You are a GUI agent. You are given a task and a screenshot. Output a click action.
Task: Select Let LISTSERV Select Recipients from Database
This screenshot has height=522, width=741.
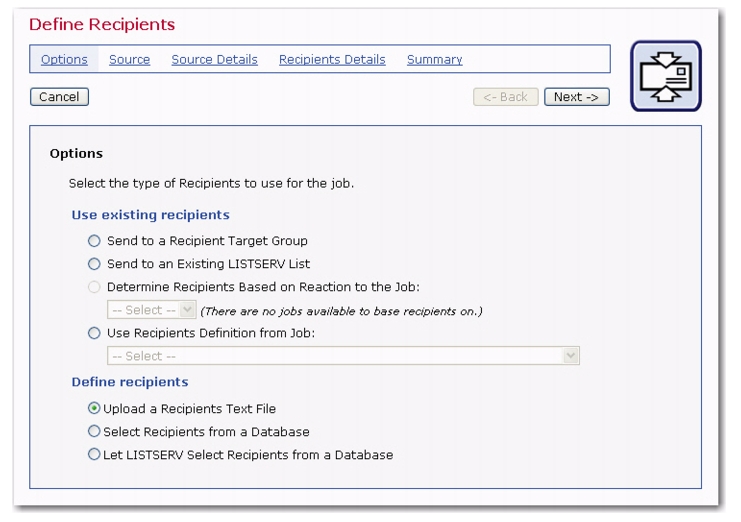click(x=95, y=454)
